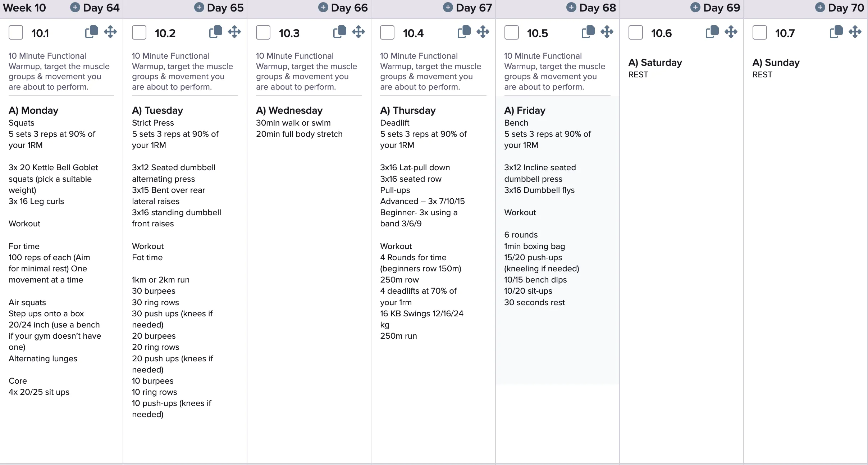This screenshot has width=868, height=465.
Task: Add a workout using Day 66 plus icon
Action: click(x=323, y=8)
